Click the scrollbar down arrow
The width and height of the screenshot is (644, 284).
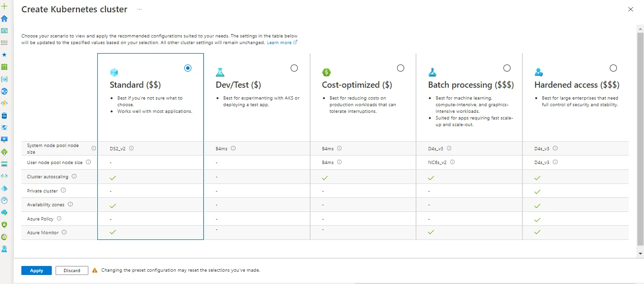point(640,253)
